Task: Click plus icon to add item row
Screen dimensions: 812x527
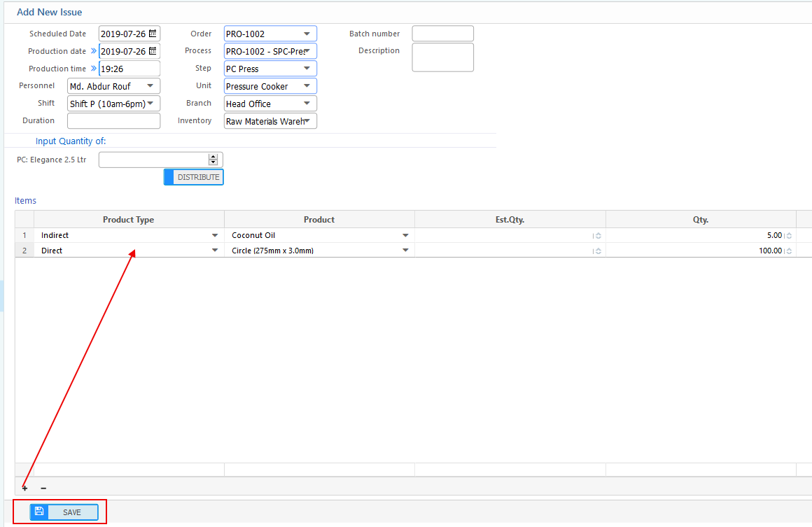Action: click(24, 488)
